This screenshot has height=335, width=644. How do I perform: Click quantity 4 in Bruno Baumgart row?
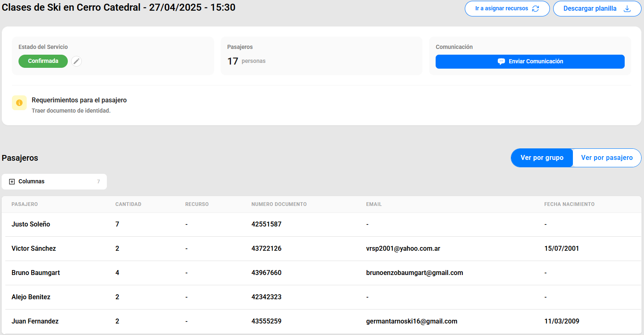pyautogui.click(x=117, y=273)
